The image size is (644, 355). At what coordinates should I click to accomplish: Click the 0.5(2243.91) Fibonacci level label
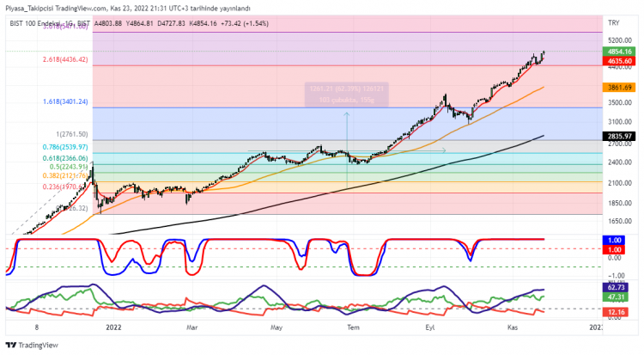pos(69,167)
